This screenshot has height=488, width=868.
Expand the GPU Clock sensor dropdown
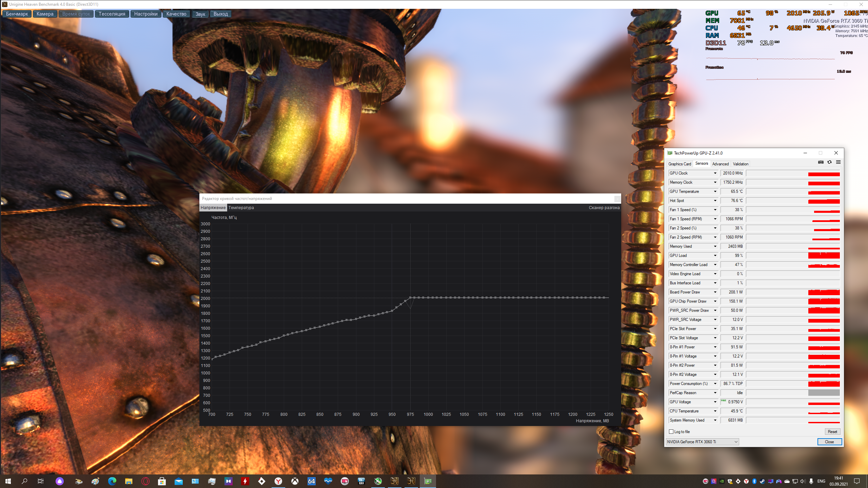click(715, 173)
